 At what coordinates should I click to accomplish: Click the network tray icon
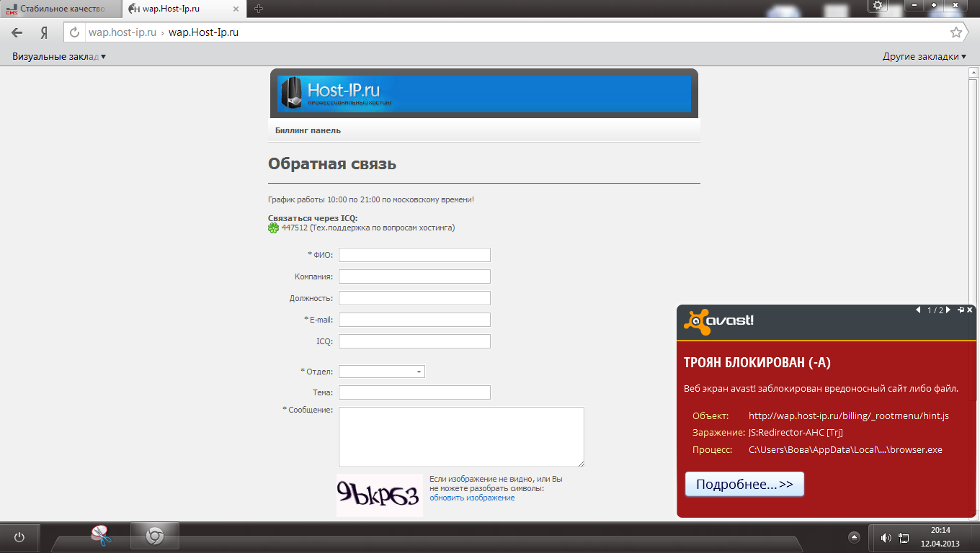pos(904,537)
